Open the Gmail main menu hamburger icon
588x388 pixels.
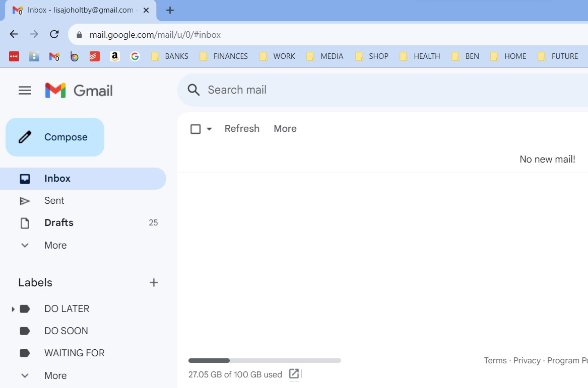(x=25, y=90)
